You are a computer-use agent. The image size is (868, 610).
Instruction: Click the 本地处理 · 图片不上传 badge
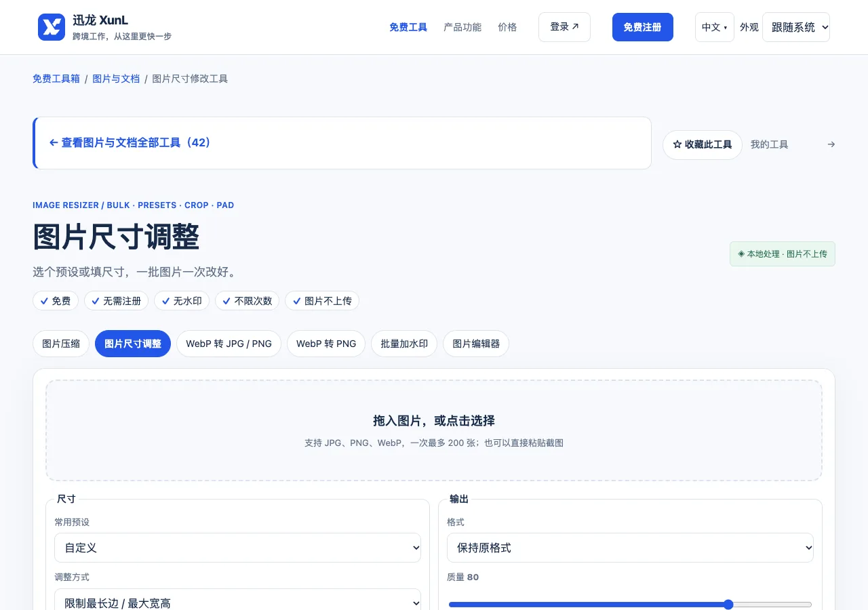(x=783, y=254)
